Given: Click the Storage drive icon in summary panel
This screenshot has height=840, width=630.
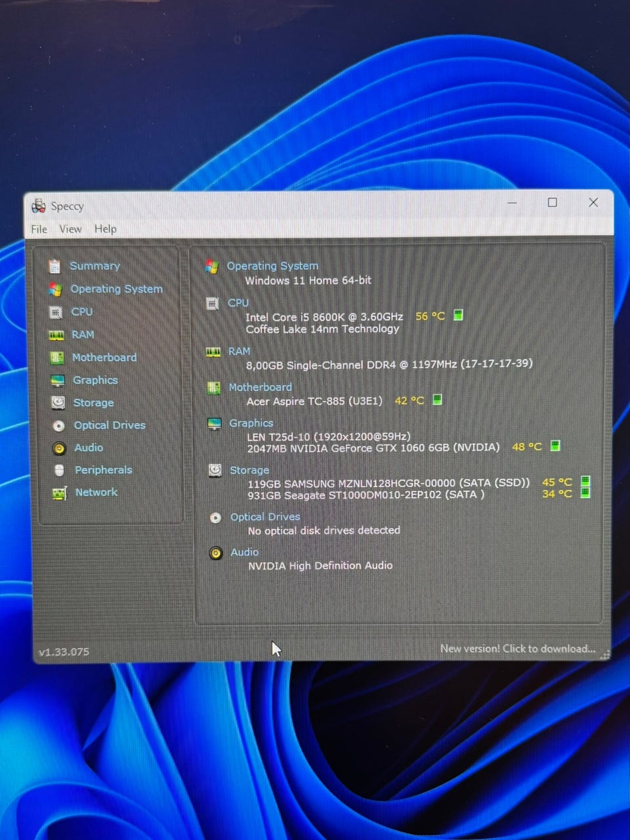Looking at the screenshot, I should (x=215, y=471).
